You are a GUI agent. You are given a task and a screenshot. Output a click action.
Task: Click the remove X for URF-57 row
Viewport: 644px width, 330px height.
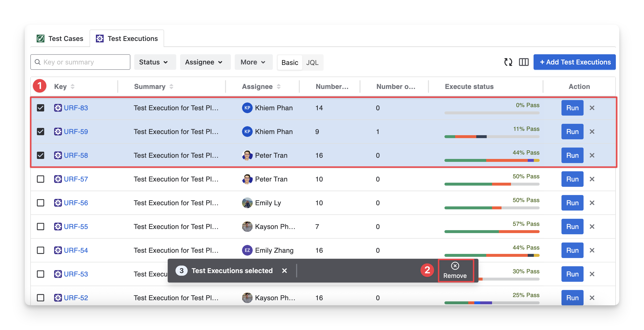(592, 179)
